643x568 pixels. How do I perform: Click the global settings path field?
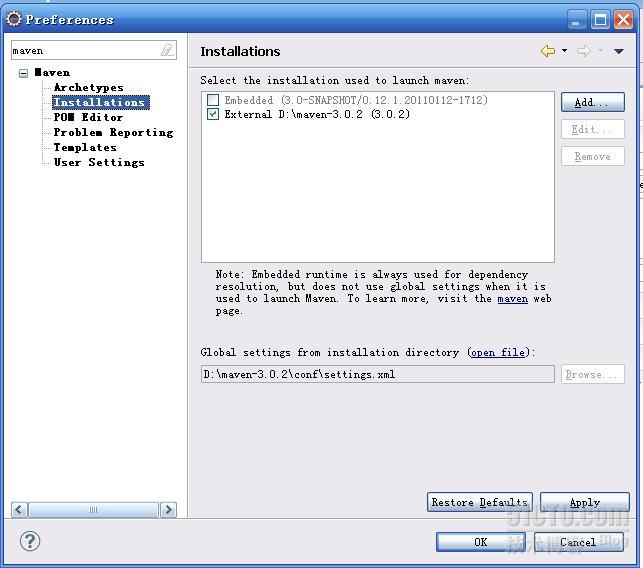[x=378, y=374]
